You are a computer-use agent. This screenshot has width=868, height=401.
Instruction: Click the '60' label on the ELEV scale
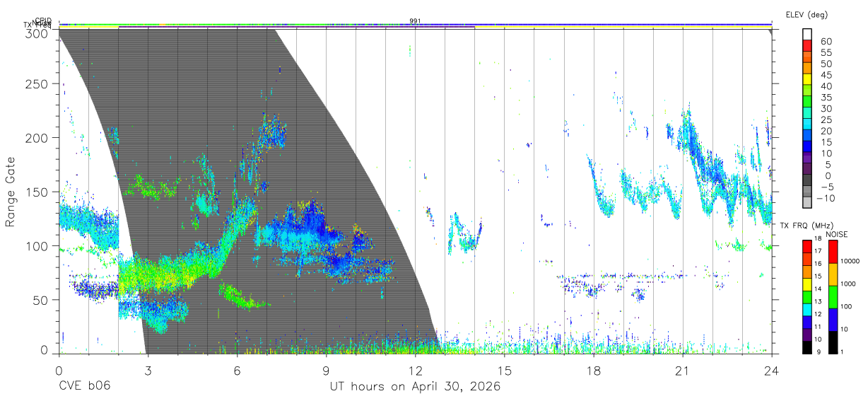[825, 41]
